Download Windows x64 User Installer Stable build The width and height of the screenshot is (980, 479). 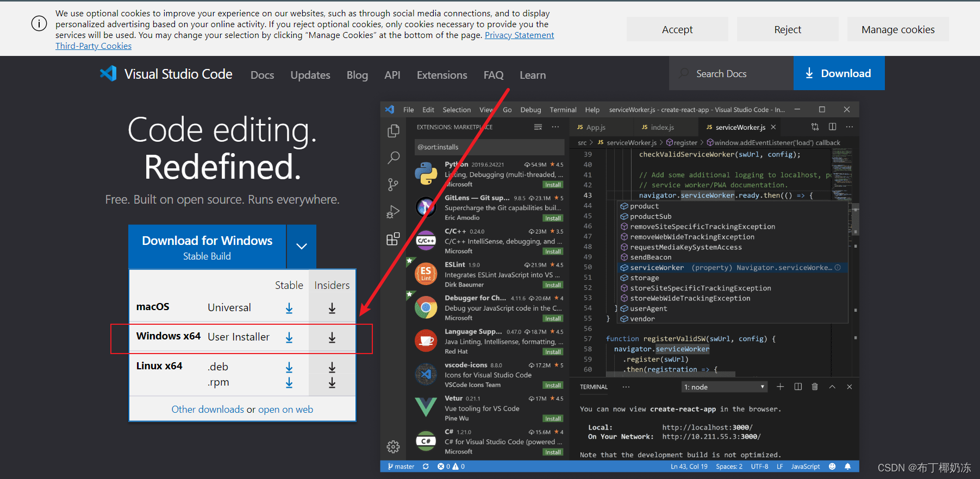(289, 338)
